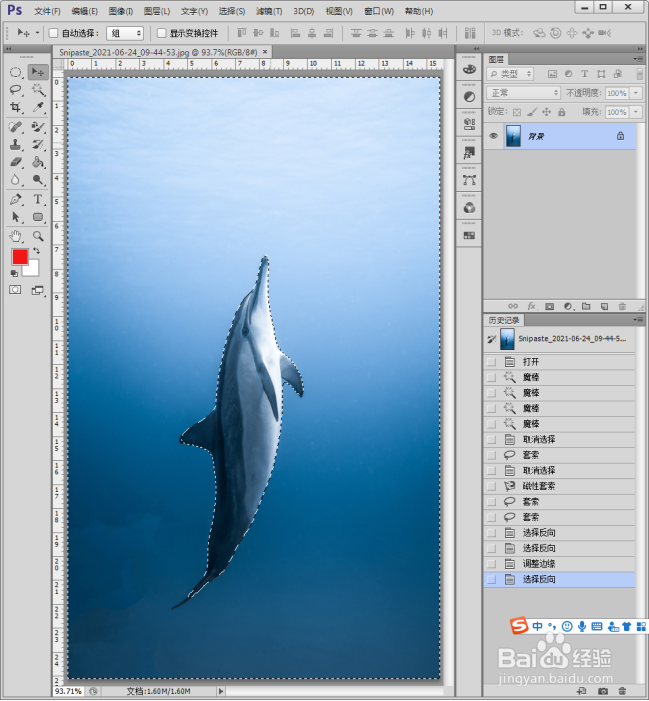Open the 组 auto-select dropdown

point(125,33)
